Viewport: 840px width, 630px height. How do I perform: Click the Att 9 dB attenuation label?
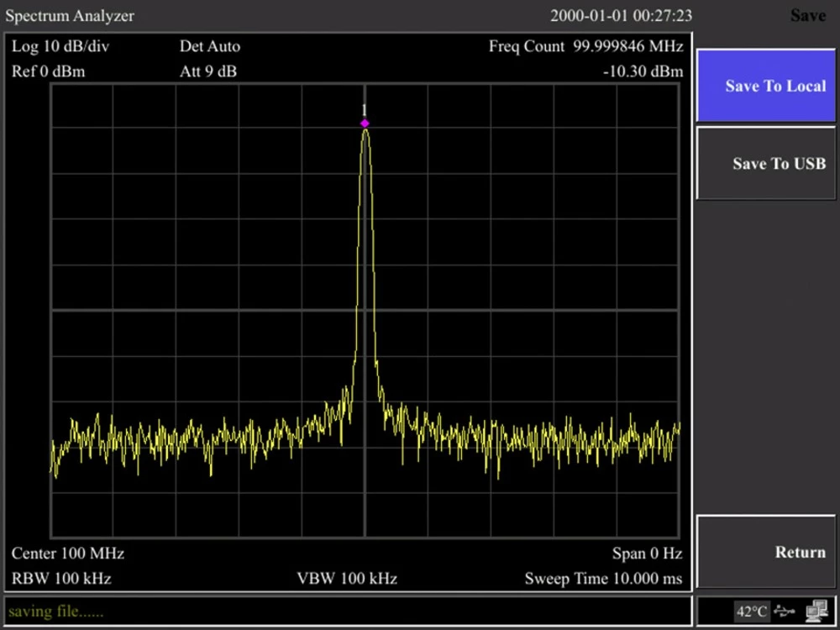[208, 71]
